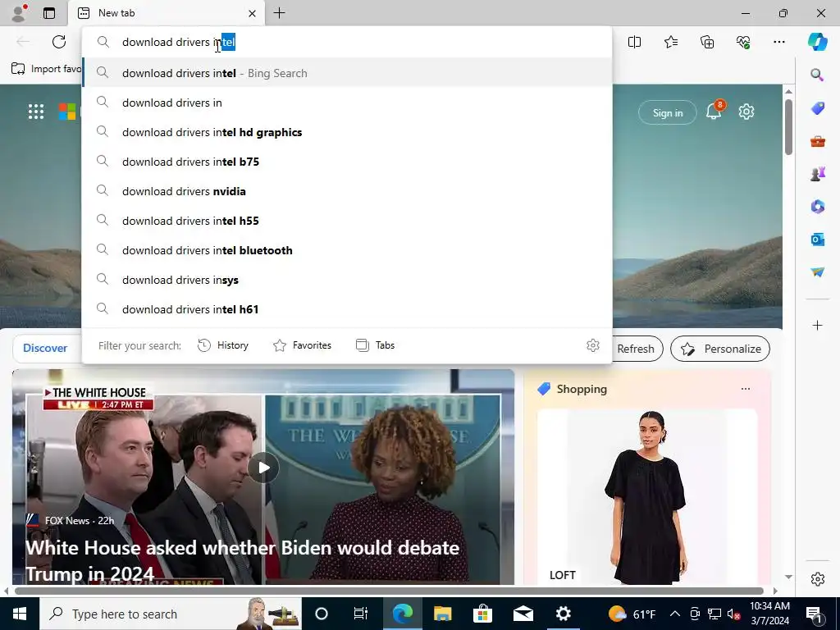Image resolution: width=840 pixels, height=630 pixels.
Task: Open the Action Center notification icon
Action: coord(814,614)
